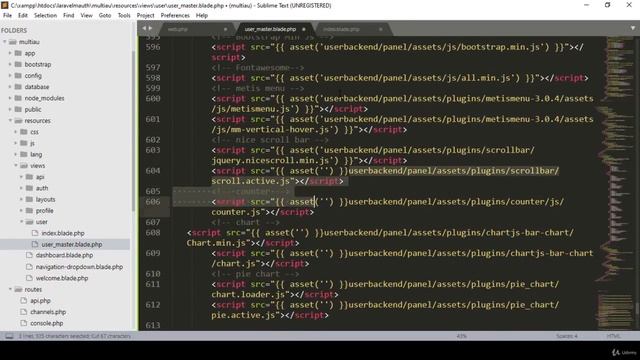Click the folder icon beside app
This screenshot has height=360, width=640.
point(18,53)
